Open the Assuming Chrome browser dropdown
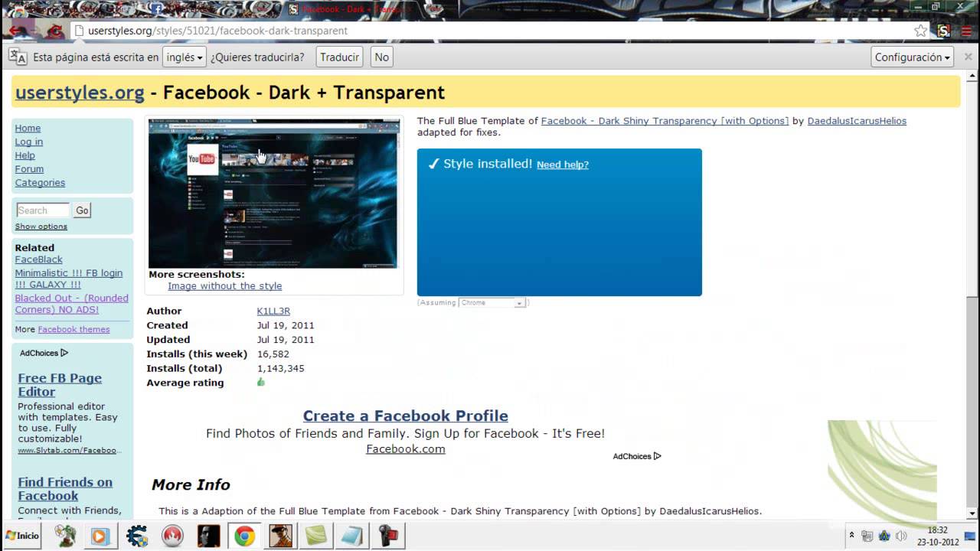This screenshot has width=980, height=551. coord(492,303)
